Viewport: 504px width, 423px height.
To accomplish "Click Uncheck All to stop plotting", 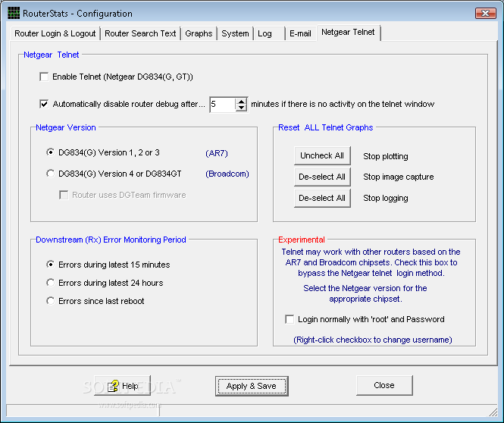I will coord(322,155).
